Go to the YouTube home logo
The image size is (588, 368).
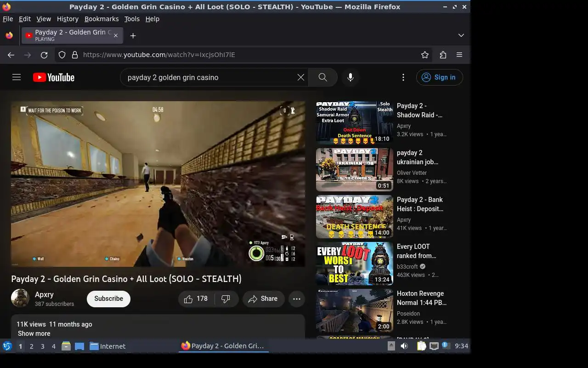tap(54, 77)
